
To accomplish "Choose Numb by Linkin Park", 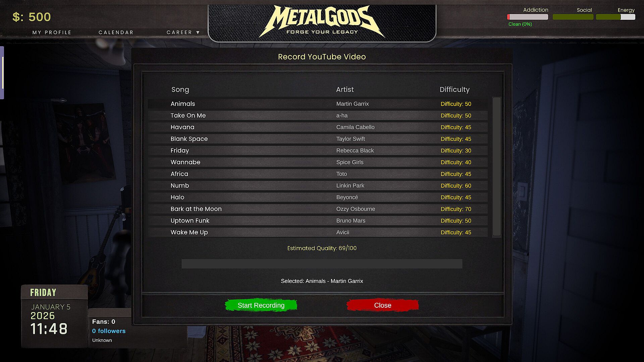I will coord(318,185).
